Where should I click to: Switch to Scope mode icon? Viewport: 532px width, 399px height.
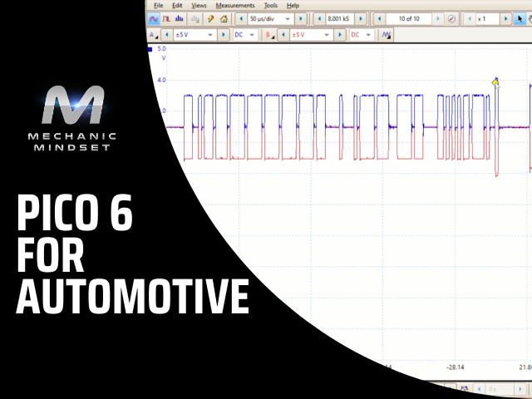coord(153,18)
